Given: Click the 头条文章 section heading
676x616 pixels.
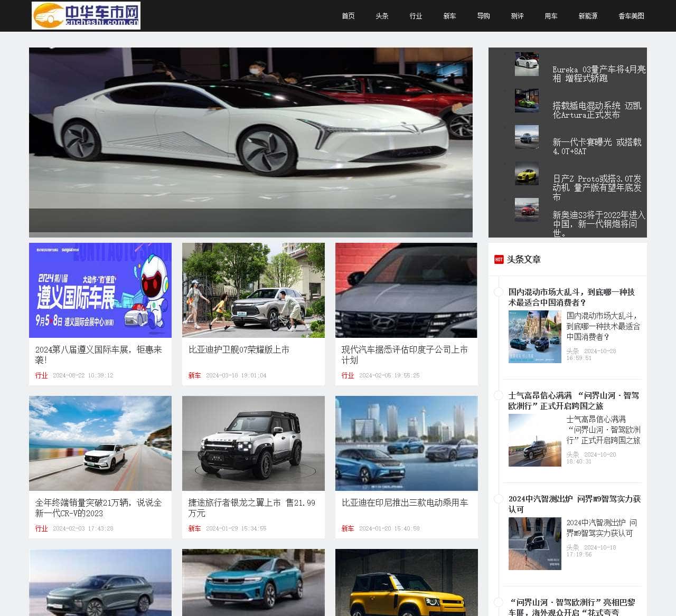Looking at the screenshot, I should click(x=524, y=259).
